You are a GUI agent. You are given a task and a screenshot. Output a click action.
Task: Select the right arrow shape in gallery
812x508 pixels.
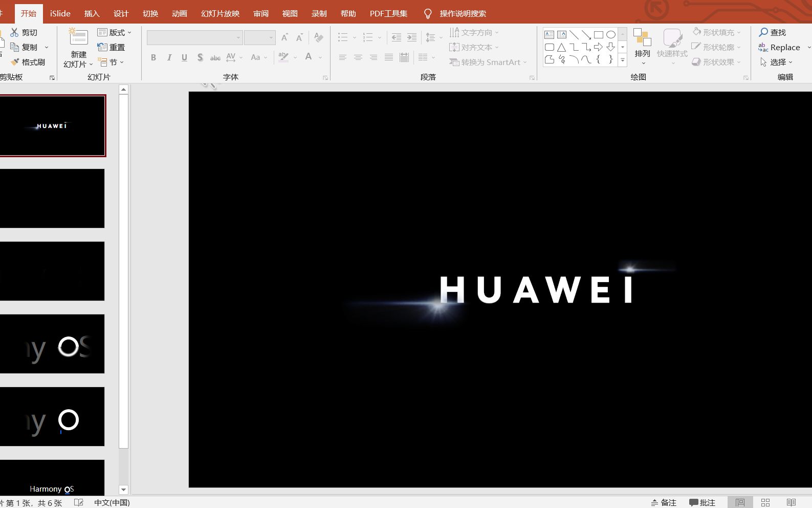click(598, 47)
